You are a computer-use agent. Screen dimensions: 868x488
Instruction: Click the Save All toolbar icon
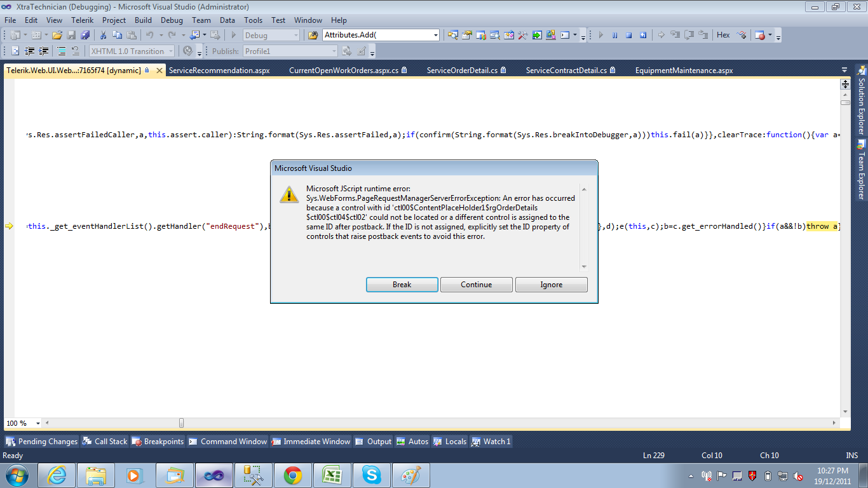pos(85,36)
